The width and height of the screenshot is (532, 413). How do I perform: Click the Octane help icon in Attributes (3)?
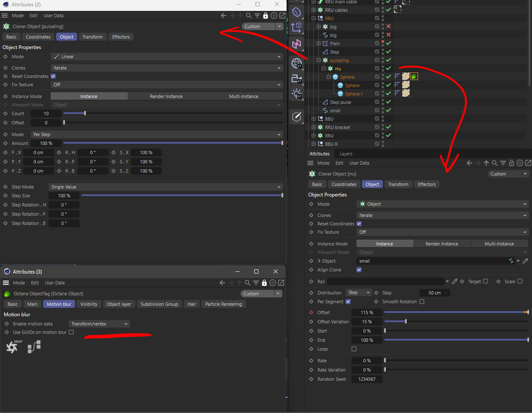click(13, 347)
